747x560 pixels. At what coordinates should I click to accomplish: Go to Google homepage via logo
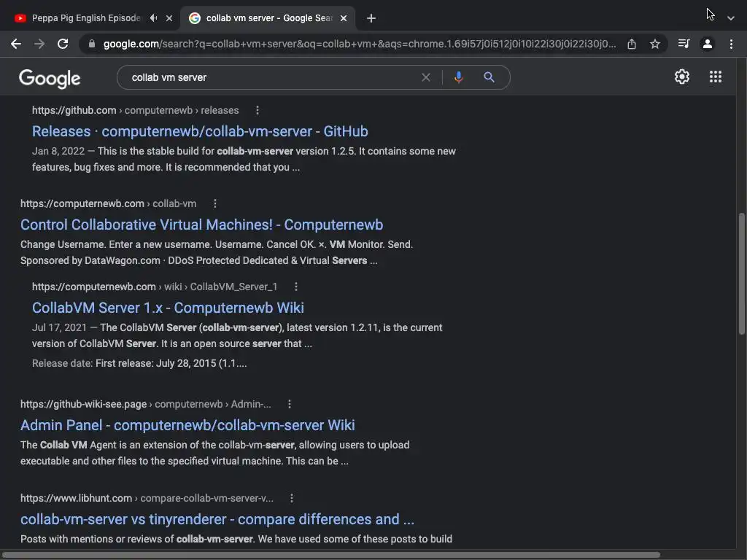point(50,78)
